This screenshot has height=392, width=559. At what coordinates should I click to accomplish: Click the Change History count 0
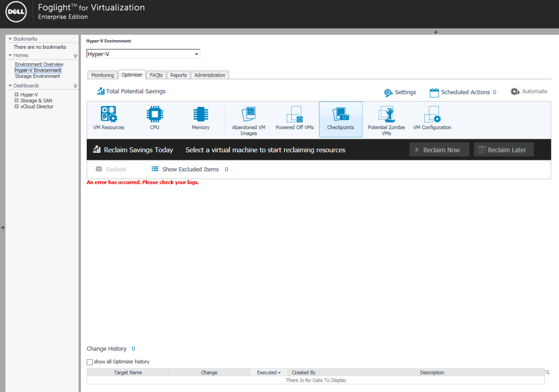(x=133, y=349)
